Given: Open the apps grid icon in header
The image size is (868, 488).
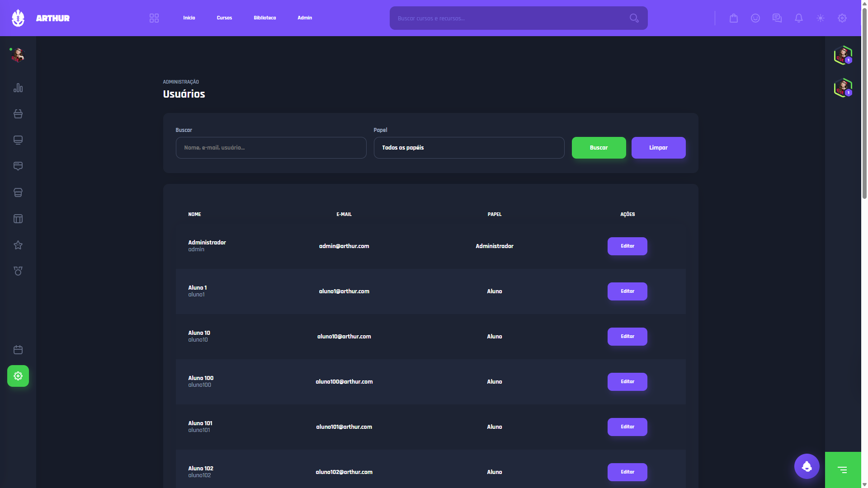Looking at the screenshot, I should (154, 18).
